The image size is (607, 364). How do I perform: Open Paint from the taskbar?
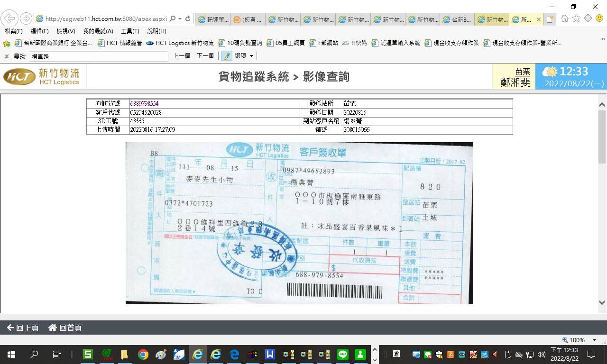161,354
